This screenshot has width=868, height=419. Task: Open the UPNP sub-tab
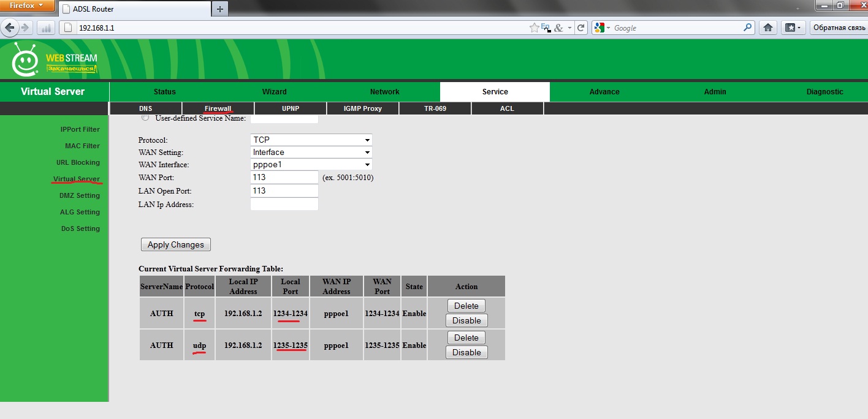(291, 108)
